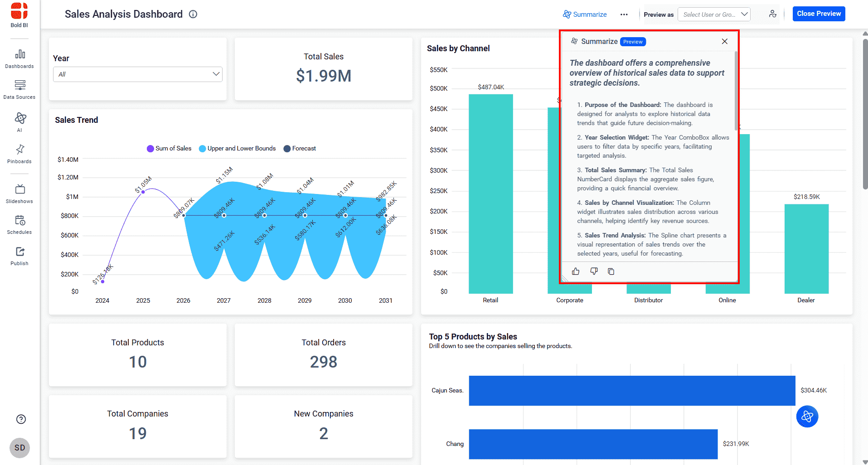
Task: Close the Summarize panel
Action: coord(725,41)
